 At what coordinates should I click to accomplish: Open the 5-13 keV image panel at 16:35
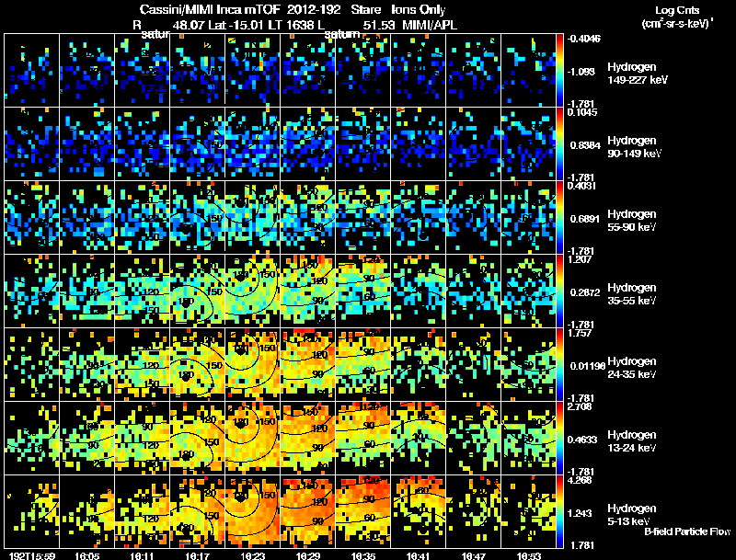click(x=363, y=511)
